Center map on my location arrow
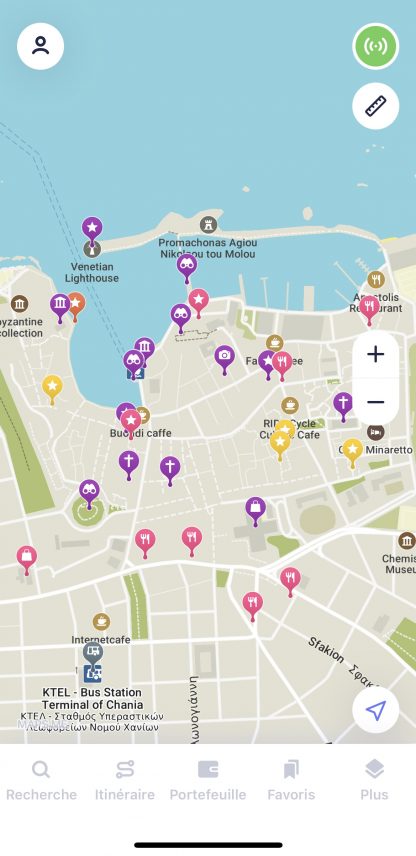This screenshot has height=856, width=416. pos(376,710)
